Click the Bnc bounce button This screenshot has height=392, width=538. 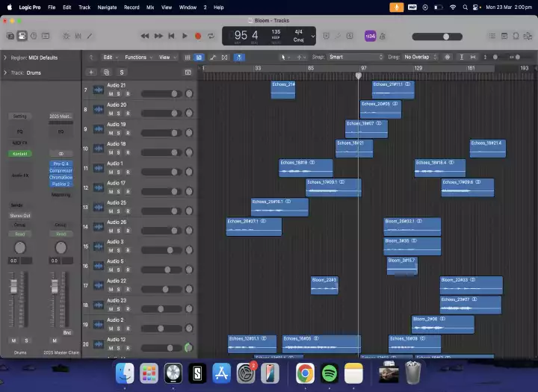click(67, 332)
